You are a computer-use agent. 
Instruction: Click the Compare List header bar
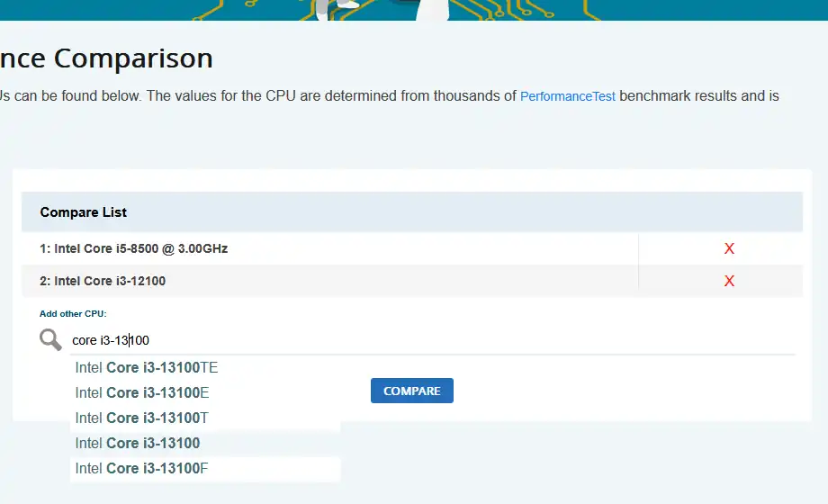click(411, 212)
